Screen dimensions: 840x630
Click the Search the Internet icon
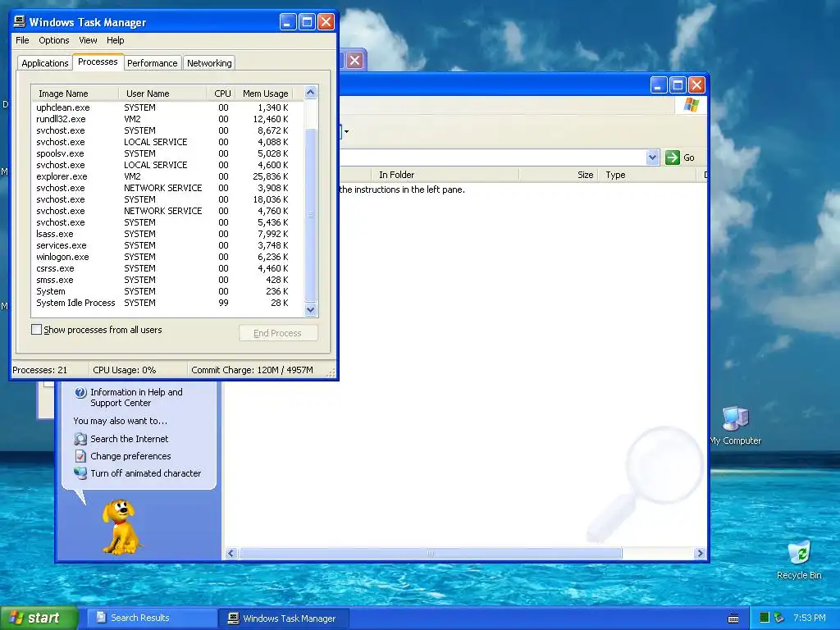tap(80, 440)
